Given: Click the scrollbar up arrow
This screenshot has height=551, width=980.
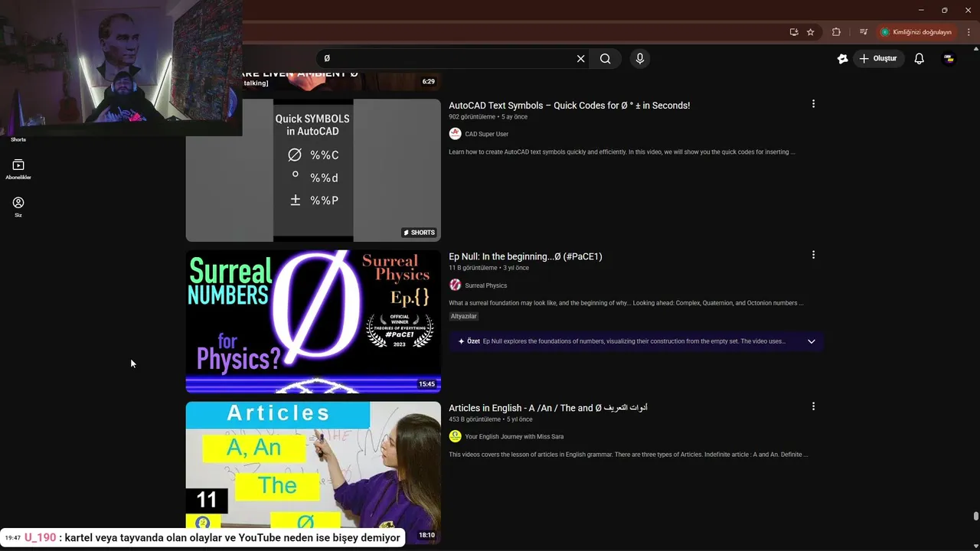Looking at the screenshot, I should 975,50.
